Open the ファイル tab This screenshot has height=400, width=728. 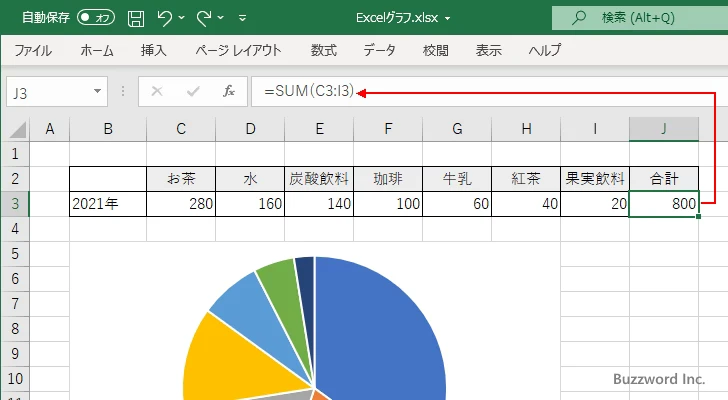point(33,50)
